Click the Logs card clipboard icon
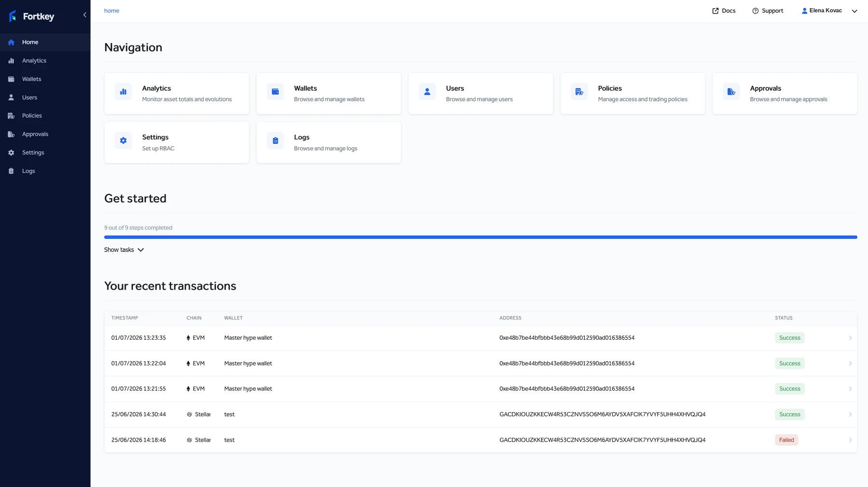This screenshot has width=868, height=487. coord(275,140)
